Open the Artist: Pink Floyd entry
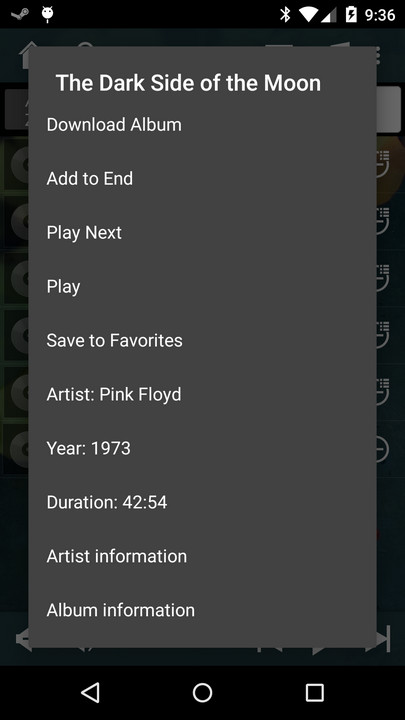The height and width of the screenshot is (720, 405). point(202,394)
